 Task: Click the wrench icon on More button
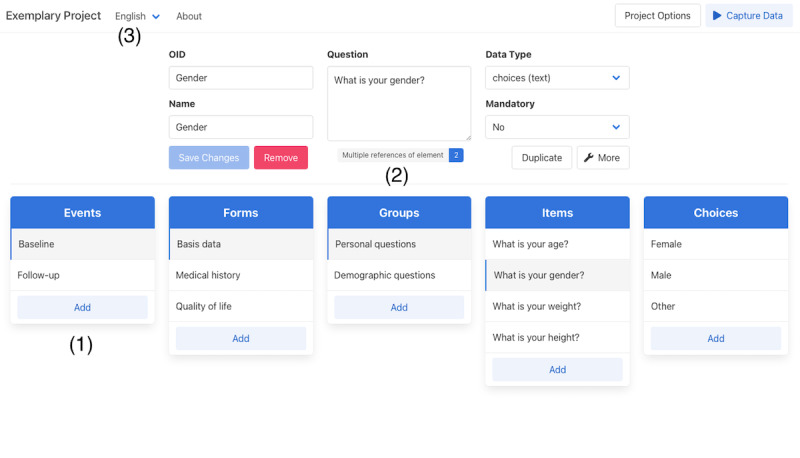pyautogui.click(x=588, y=158)
